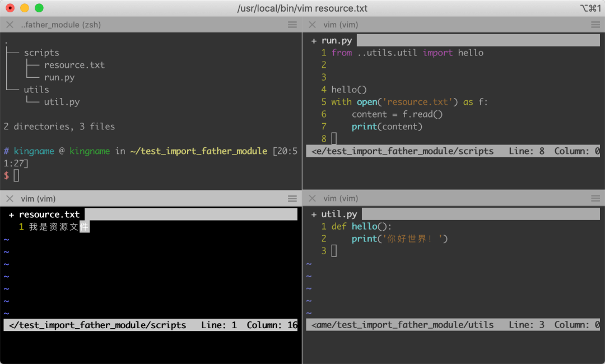Click the scripts folder in tree output
The image size is (605, 364).
(x=41, y=53)
